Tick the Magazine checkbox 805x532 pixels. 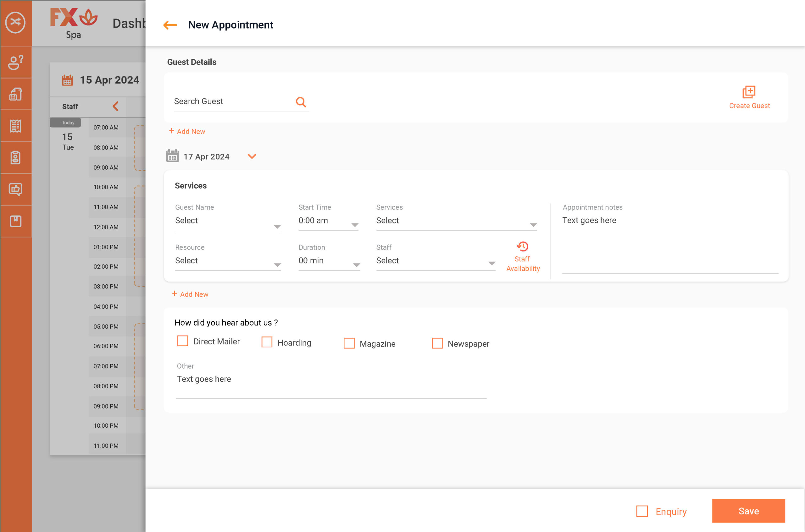[349, 343]
